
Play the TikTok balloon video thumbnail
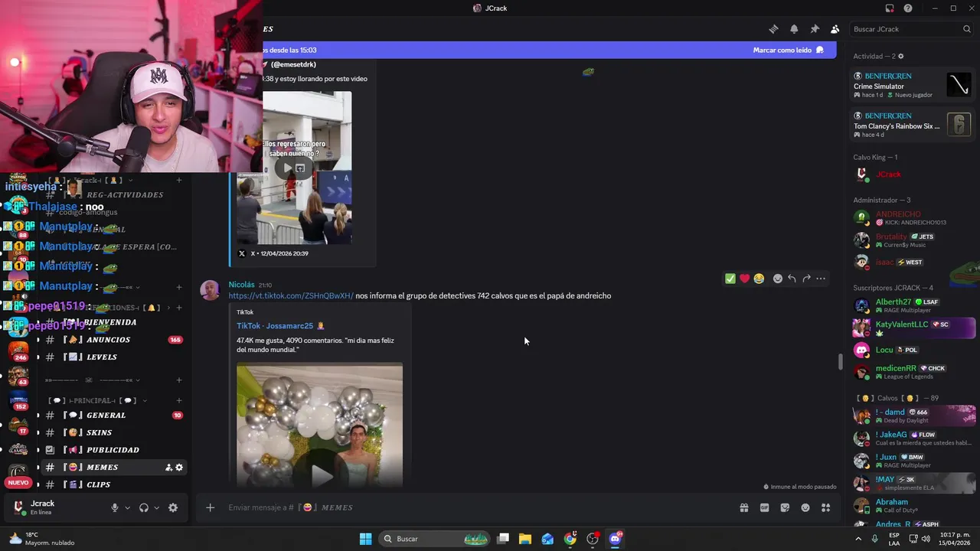(x=322, y=476)
